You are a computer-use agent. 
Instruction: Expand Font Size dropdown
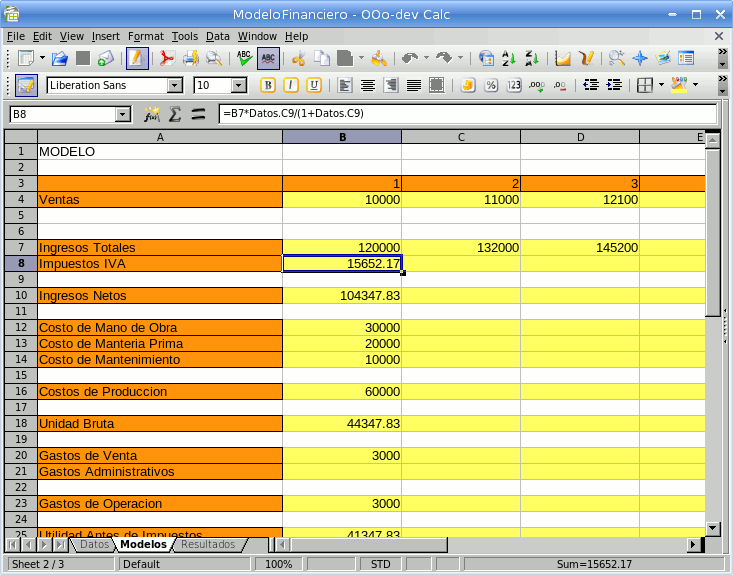239,86
